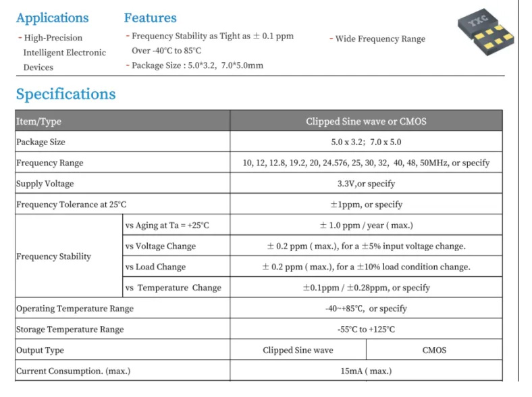Click the '-55°C to +125°C' cell

[366, 329]
